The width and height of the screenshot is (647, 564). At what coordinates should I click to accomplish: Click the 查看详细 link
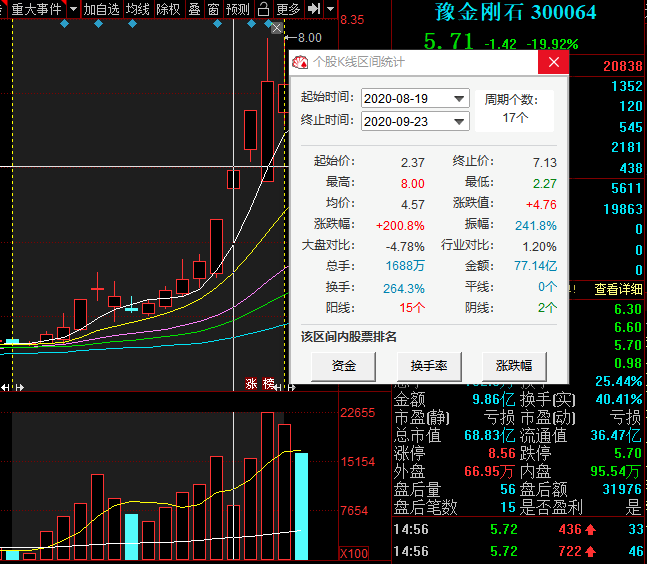620,290
